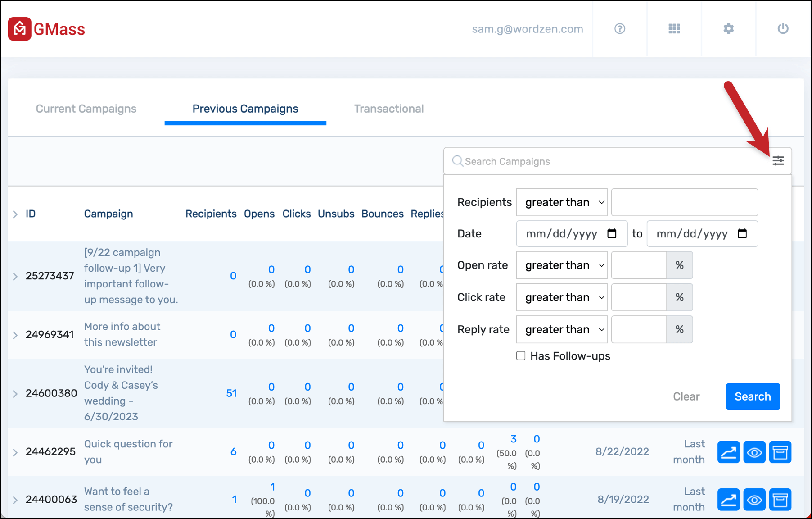Open Reply rate comparison dropdown
812x519 pixels.
[562, 329]
